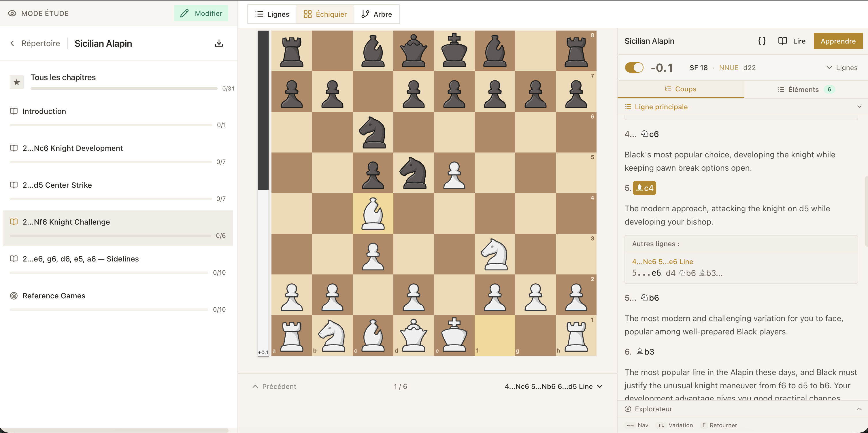Select the Éléments tab
The image size is (868, 433).
806,89
